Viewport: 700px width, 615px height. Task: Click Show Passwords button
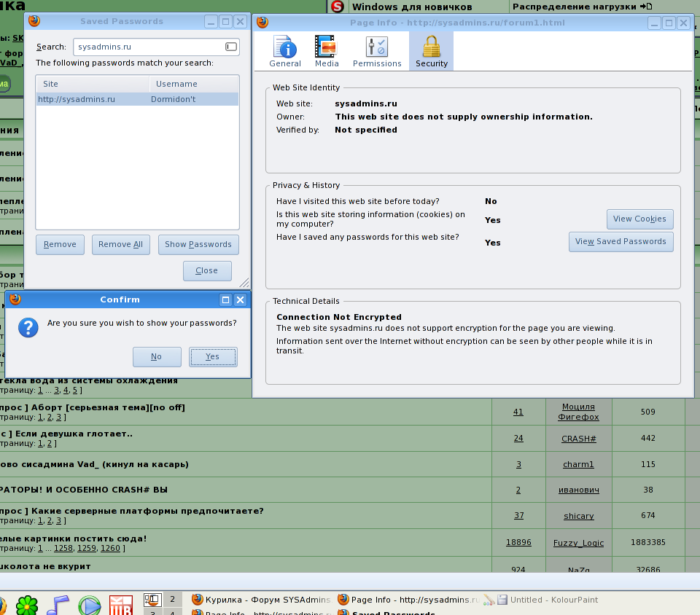[198, 244]
